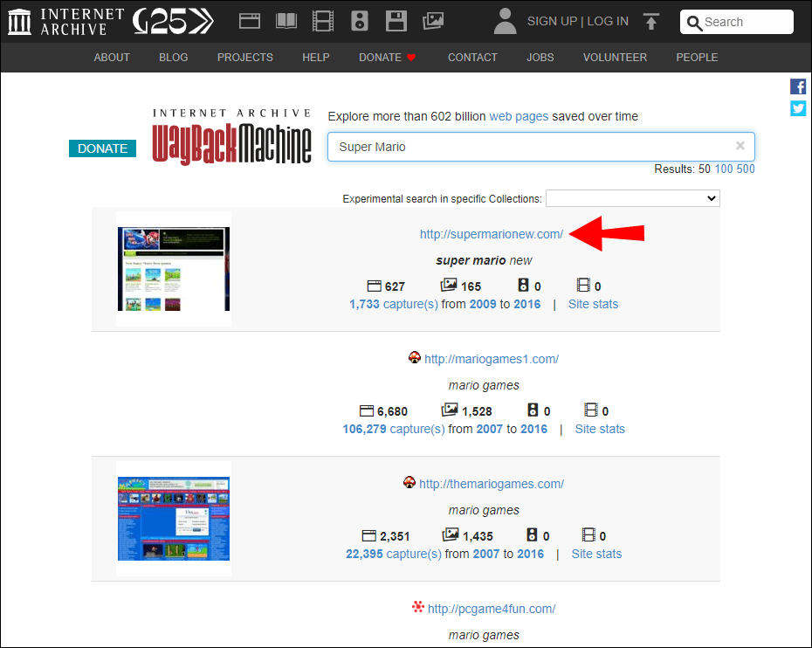Open Site stats for themariogames.com

pos(596,554)
